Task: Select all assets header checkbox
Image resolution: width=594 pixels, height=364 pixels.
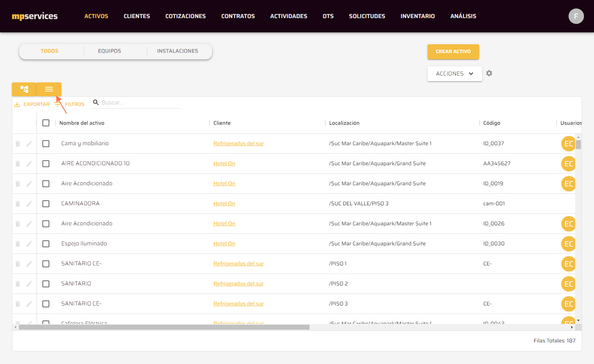Action: [x=46, y=123]
